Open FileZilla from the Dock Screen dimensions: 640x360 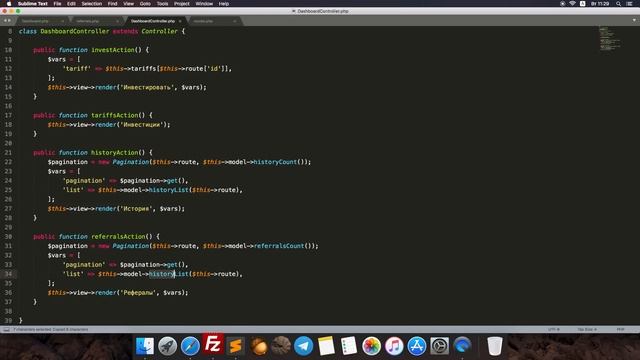[213, 344]
